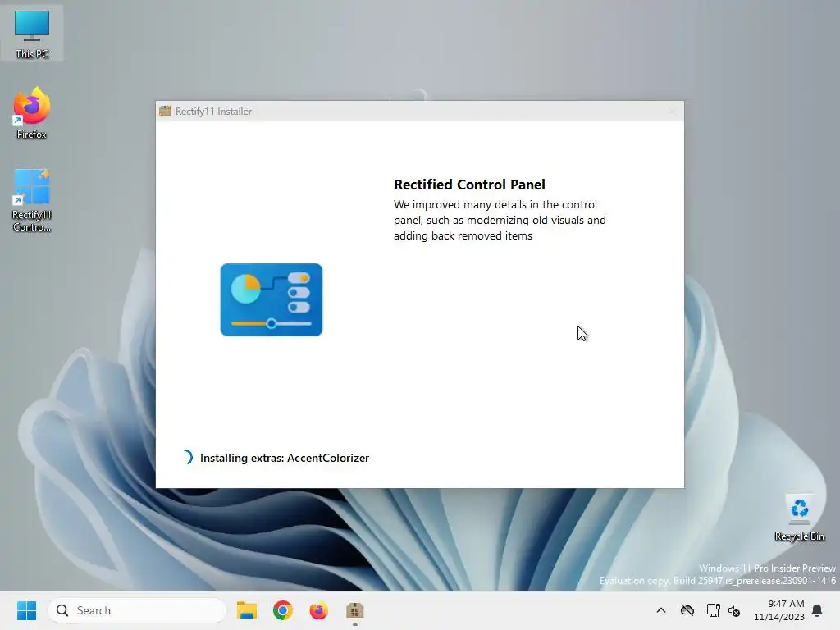This screenshot has height=630, width=840.
Task: Click the 'Rectify11 Installer' window title text
Action: 214,112
